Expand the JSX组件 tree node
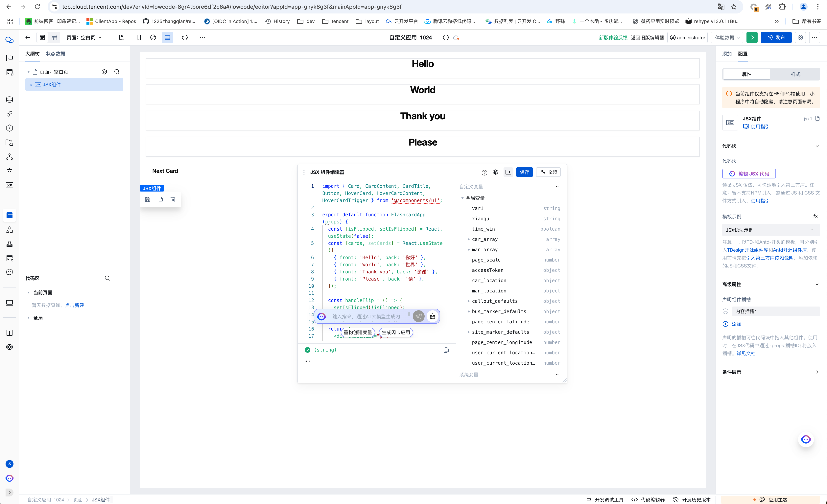Image resolution: width=827 pixels, height=504 pixels. click(31, 84)
